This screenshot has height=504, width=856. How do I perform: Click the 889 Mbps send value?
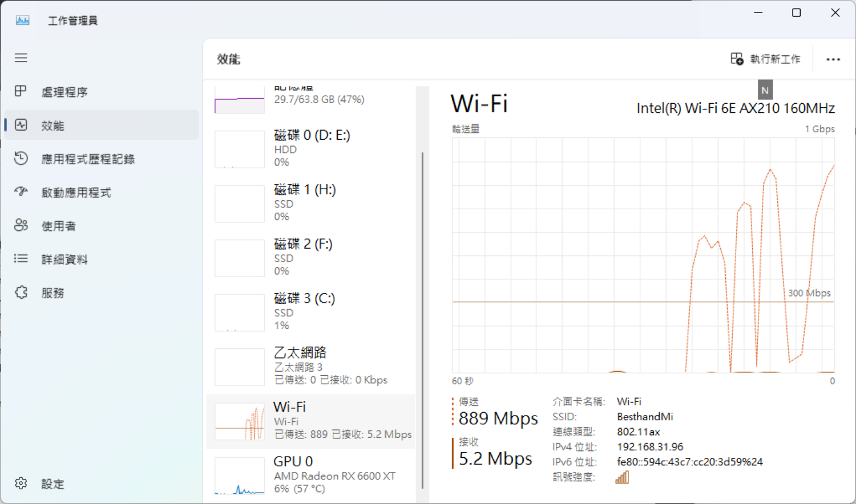pos(498,418)
